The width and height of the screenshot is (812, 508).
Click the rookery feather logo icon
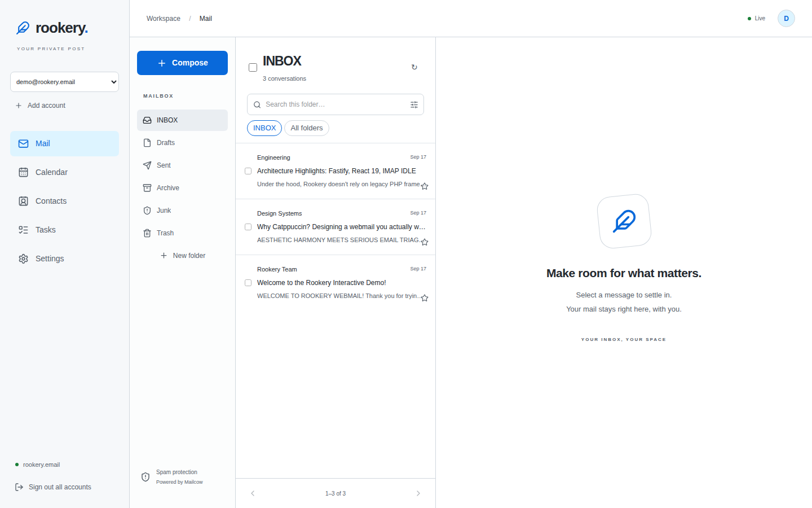23,28
